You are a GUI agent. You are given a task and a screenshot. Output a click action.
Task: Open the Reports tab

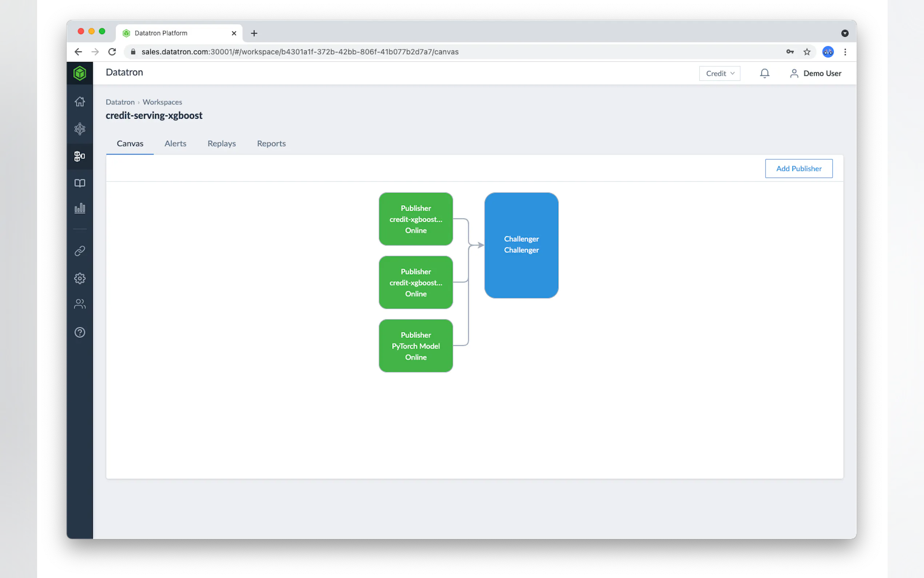click(x=271, y=143)
